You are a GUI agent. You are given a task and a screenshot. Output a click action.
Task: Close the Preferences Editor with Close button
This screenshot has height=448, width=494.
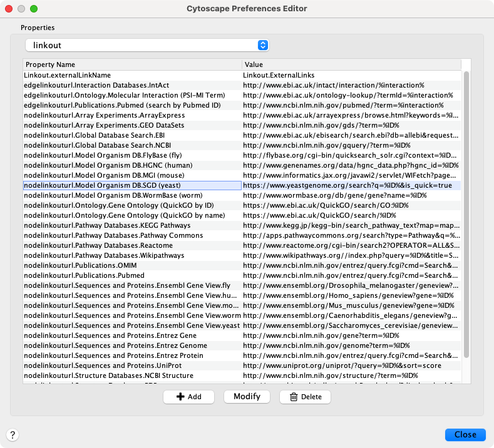tap(465, 434)
